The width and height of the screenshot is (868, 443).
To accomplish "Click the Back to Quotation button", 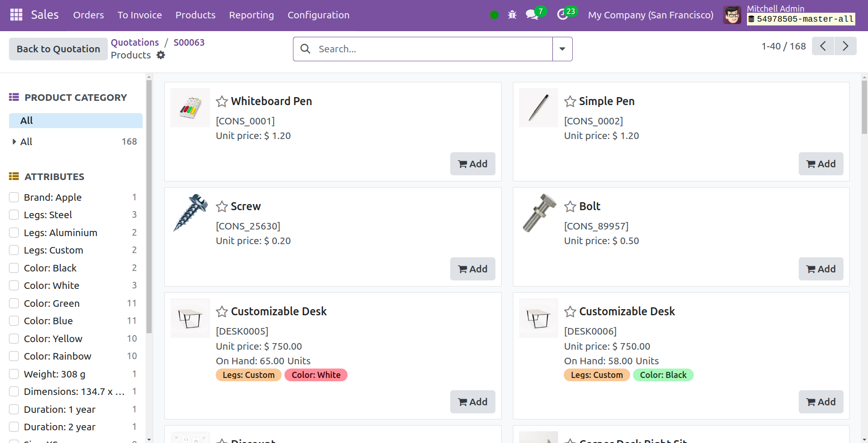I will (x=58, y=49).
